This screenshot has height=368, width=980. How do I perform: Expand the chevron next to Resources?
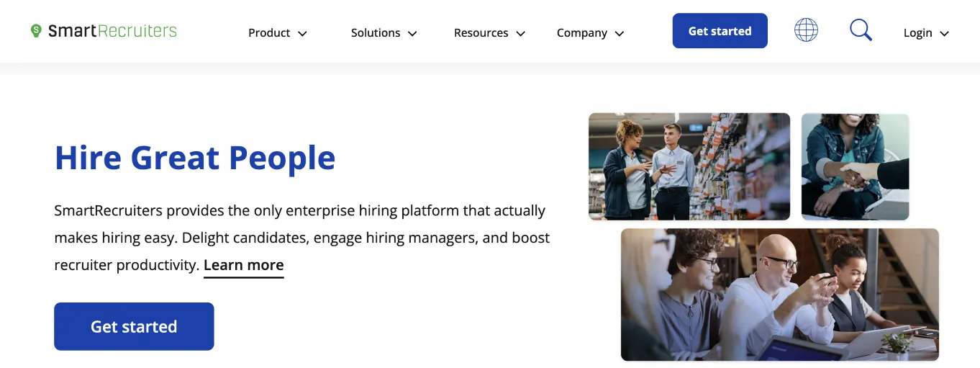521,34
